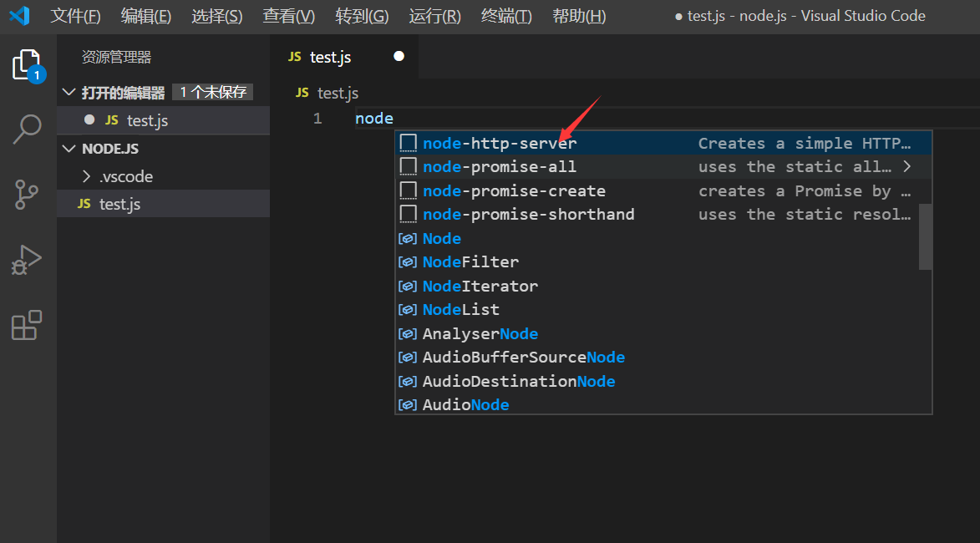
Task: Click the 1 个未保存 badge
Action: coord(213,93)
